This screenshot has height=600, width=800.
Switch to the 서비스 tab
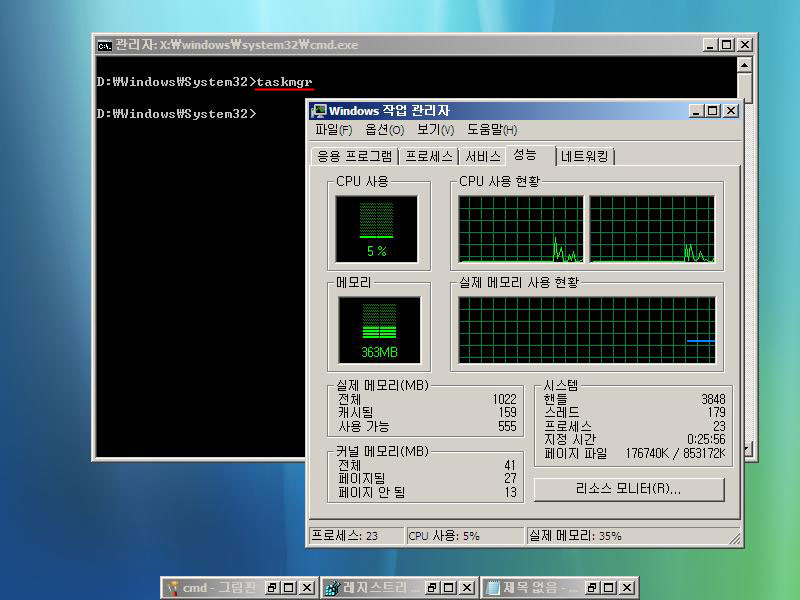pos(483,156)
